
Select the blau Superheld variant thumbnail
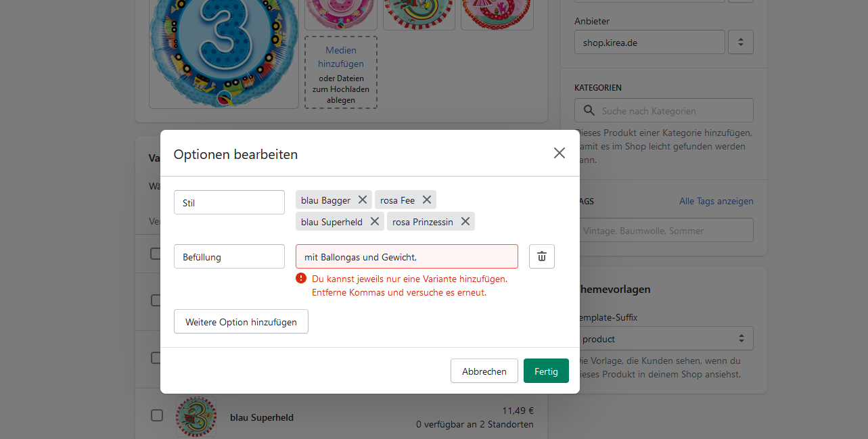click(x=196, y=417)
